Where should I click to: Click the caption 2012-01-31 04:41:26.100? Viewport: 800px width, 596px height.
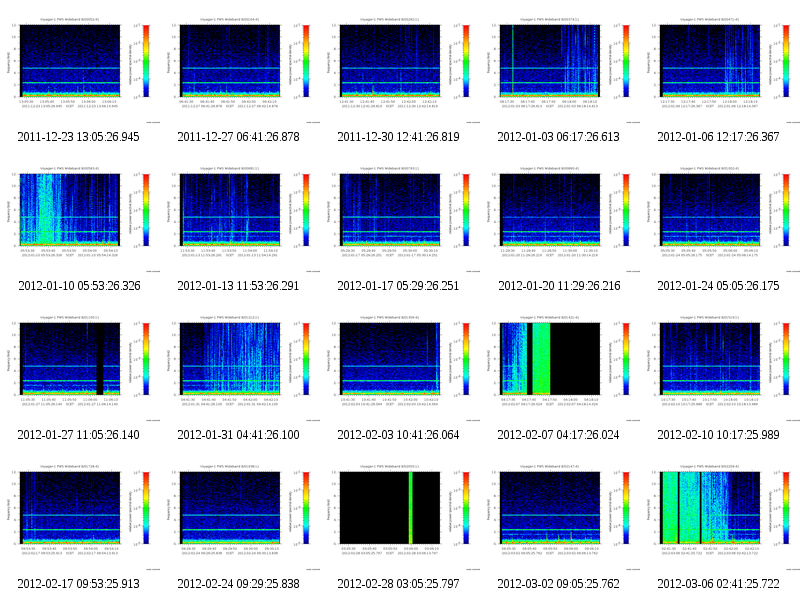[238, 435]
